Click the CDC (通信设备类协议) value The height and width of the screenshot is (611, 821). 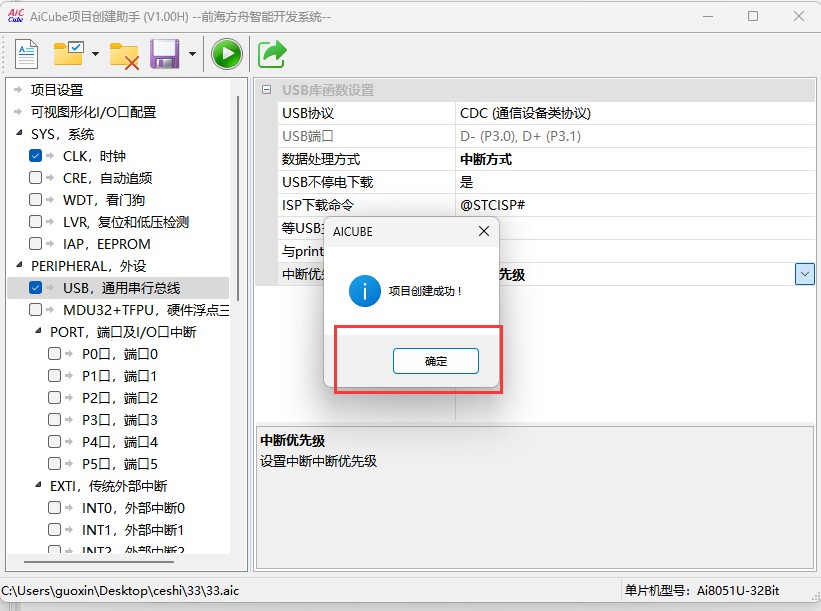pyautogui.click(x=525, y=113)
